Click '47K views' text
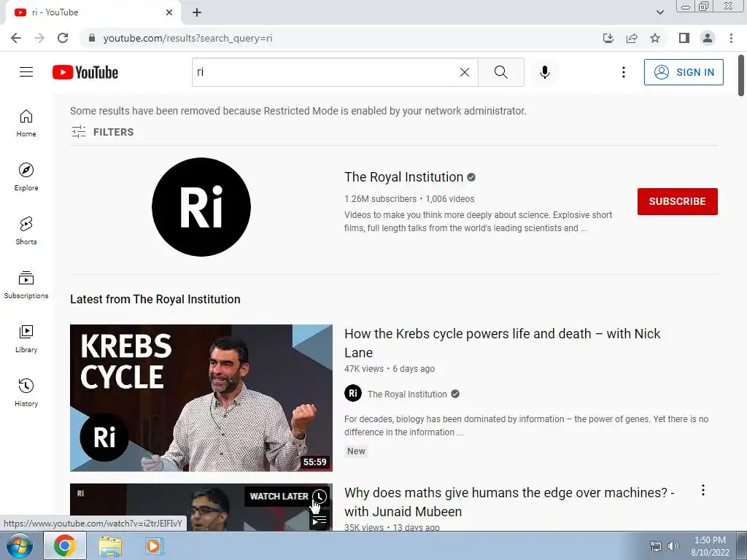Image resolution: width=747 pixels, height=560 pixels. point(364,369)
